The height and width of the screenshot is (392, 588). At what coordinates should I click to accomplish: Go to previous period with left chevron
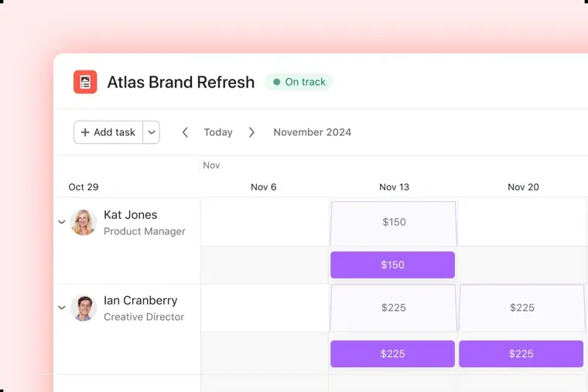[x=185, y=132]
